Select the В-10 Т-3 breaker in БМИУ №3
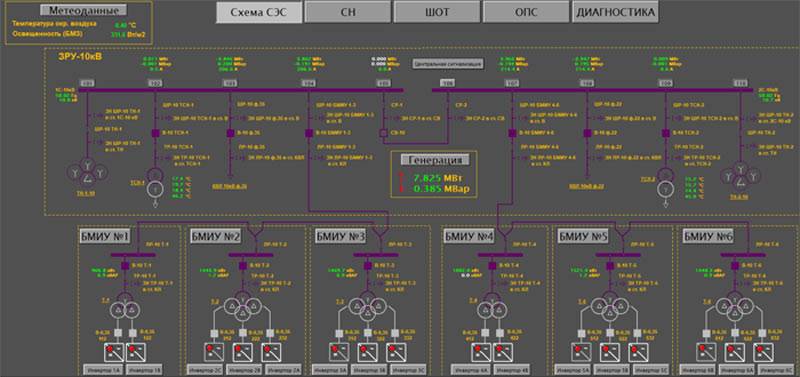 point(367,266)
